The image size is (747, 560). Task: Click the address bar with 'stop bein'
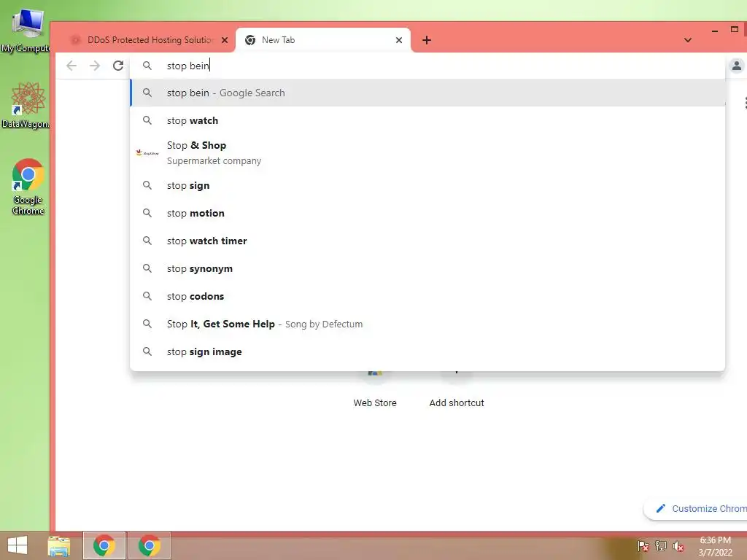427,66
